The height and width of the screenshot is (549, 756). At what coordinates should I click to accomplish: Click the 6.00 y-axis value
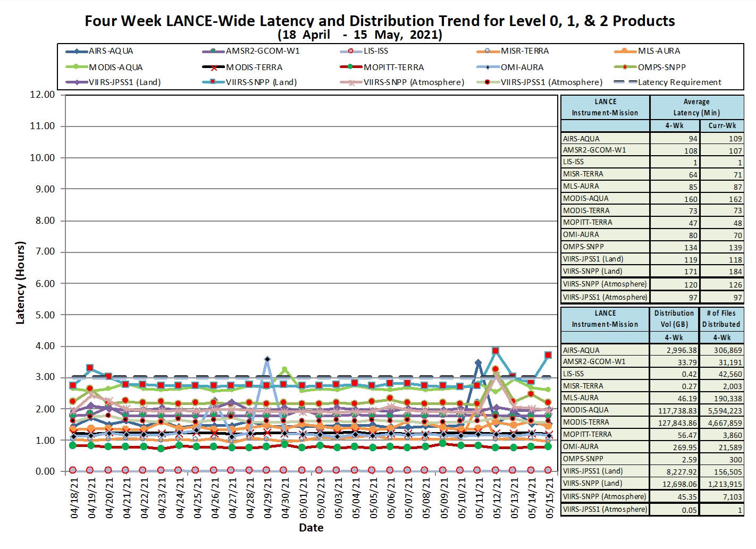click(x=45, y=283)
